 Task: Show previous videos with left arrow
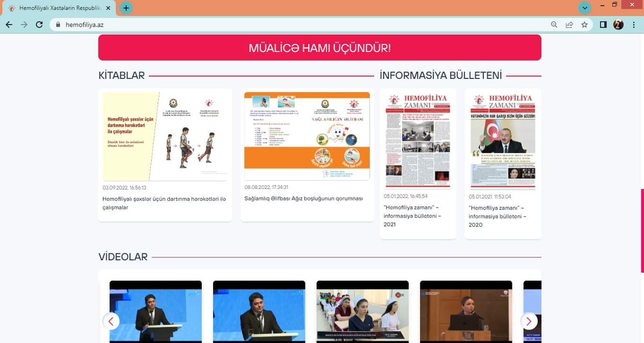coord(111,321)
